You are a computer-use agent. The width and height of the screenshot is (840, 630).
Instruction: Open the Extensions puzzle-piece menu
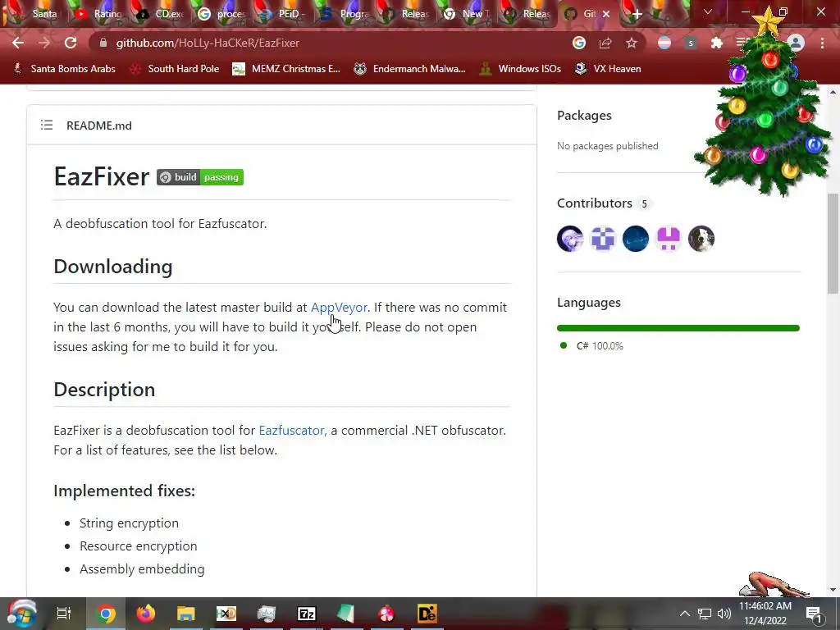[717, 43]
